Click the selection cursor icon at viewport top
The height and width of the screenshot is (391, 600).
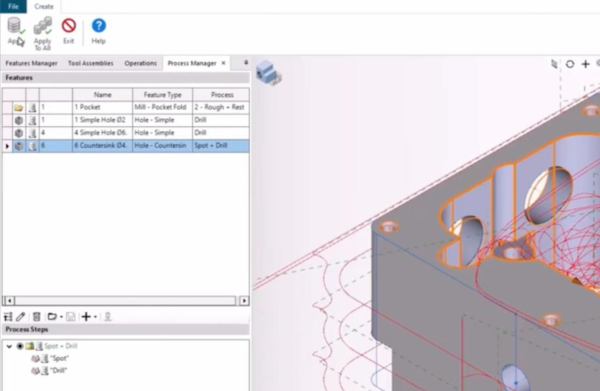click(554, 64)
